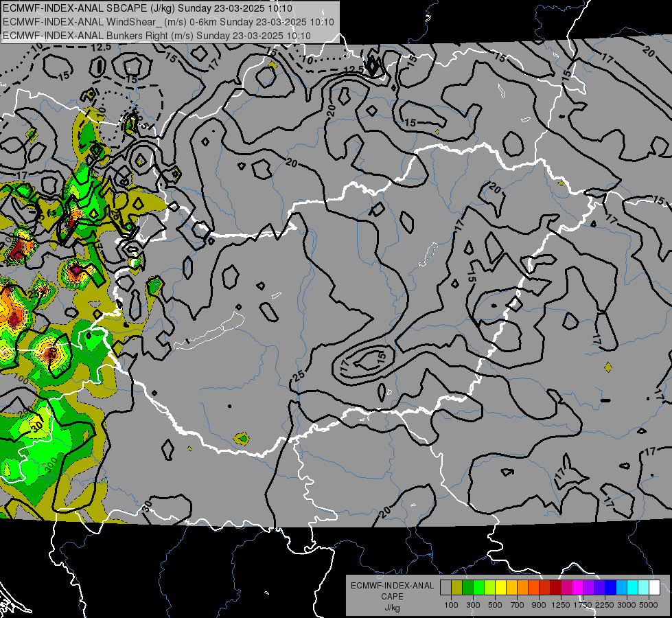Click the indigo-violet legend swatch
The width and height of the screenshot is (672, 618).
(599, 588)
